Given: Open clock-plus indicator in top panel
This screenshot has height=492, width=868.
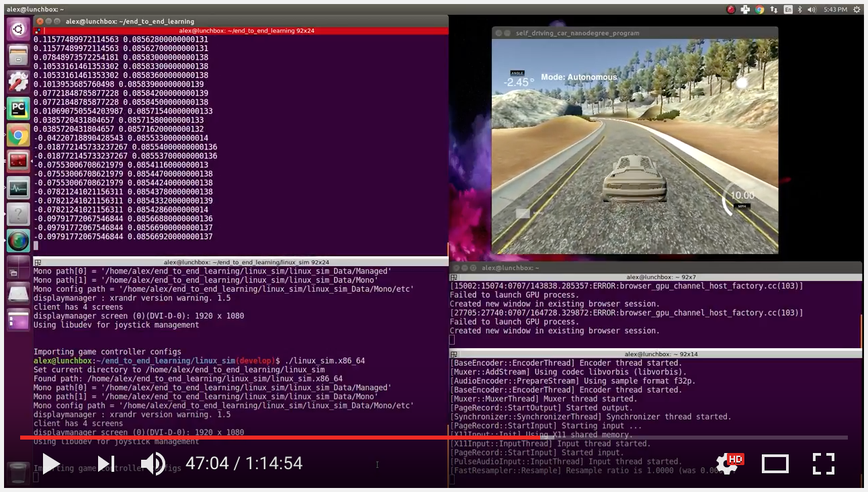Looking at the screenshot, I should coord(745,9).
